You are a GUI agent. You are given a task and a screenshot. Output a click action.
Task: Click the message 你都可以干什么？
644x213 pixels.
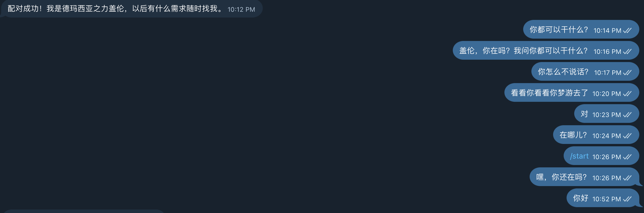pyautogui.click(x=581, y=29)
